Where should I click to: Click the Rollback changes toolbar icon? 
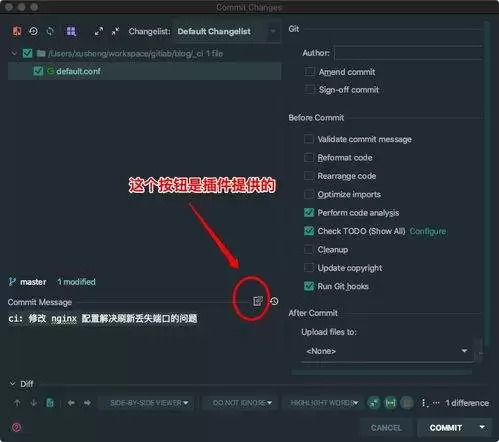[x=33, y=31]
